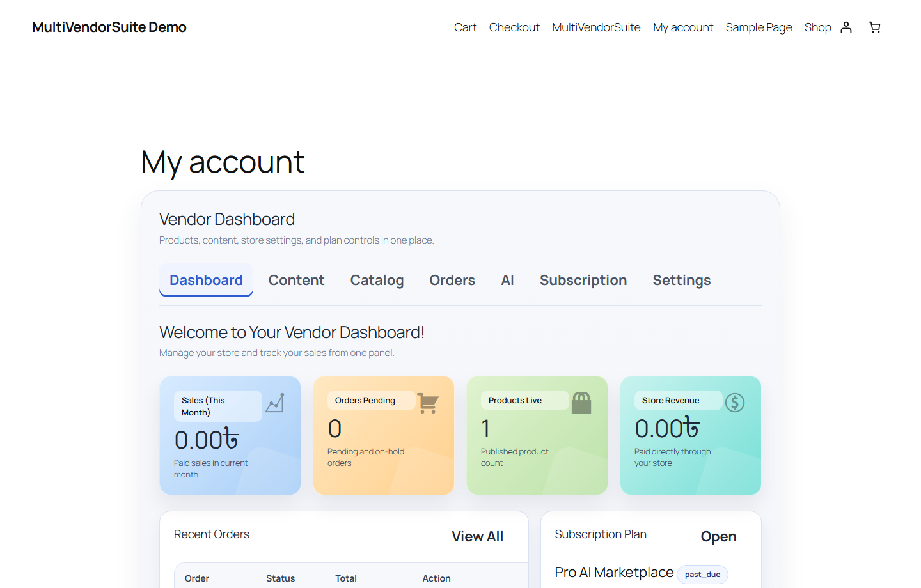The image size is (921, 588).
Task: Go to the Checkout nav link
Action: [514, 27]
